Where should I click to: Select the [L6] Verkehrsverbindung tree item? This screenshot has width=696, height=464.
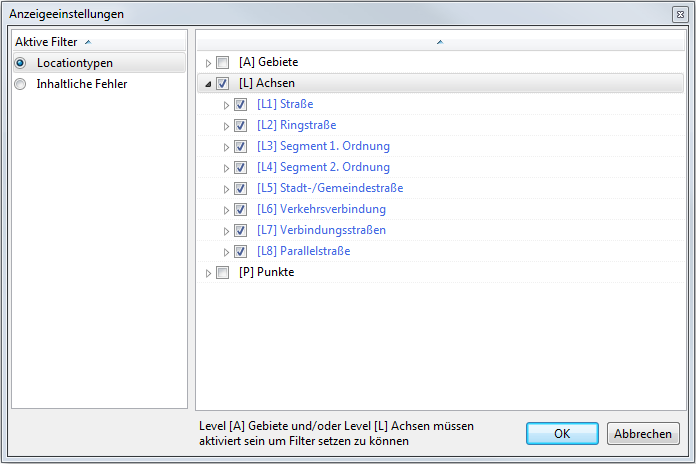pyautogui.click(x=321, y=210)
